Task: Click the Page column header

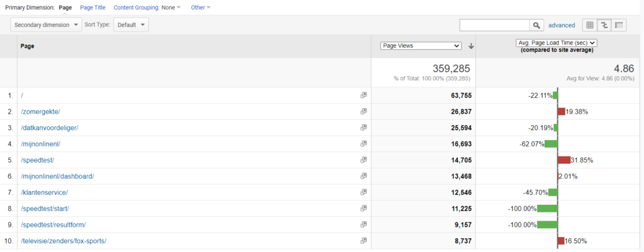Action: 28,46
